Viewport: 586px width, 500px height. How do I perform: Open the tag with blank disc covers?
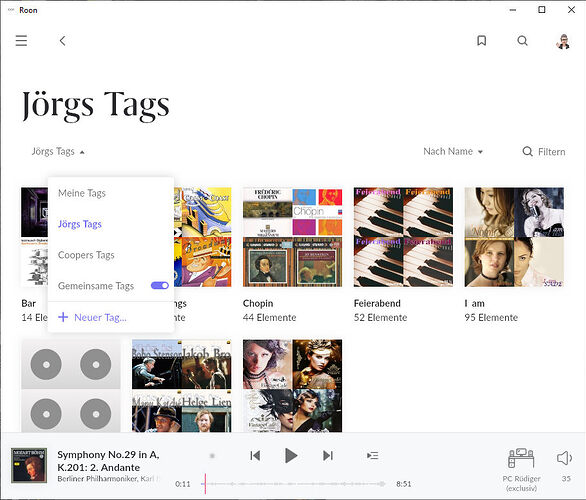point(71,386)
